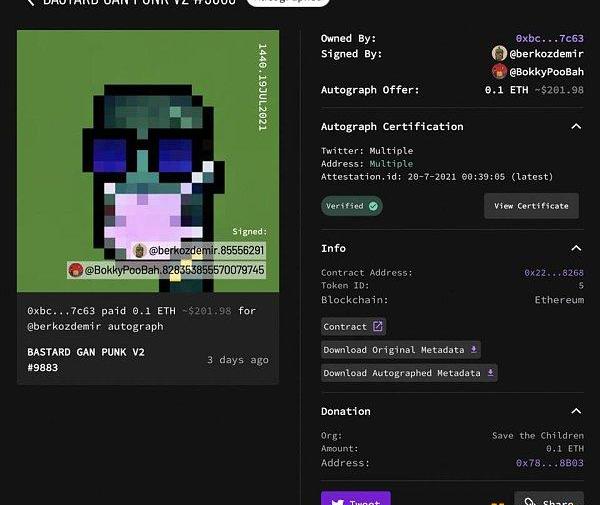Open donation address 0x78...8B03 link
The height and width of the screenshot is (505, 600).
549,463
